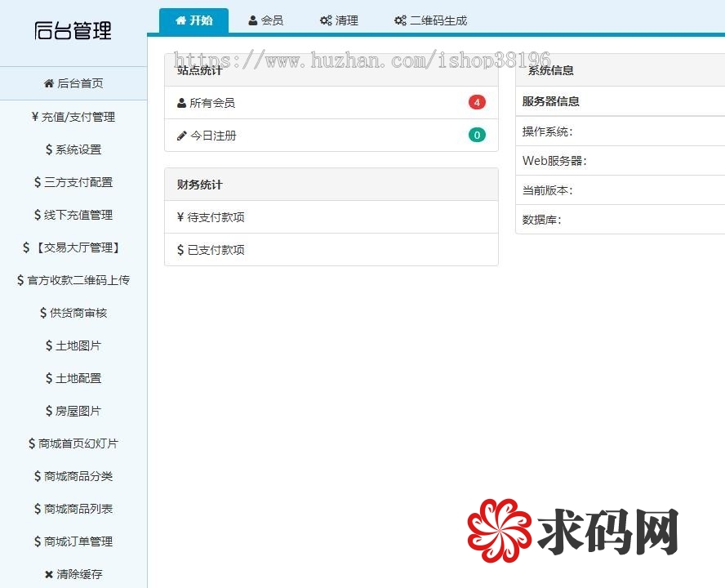The height and width of the screenshot is (588, 725).
Task: Click the member icon on the 会员 tab
Action: [253, 20]
